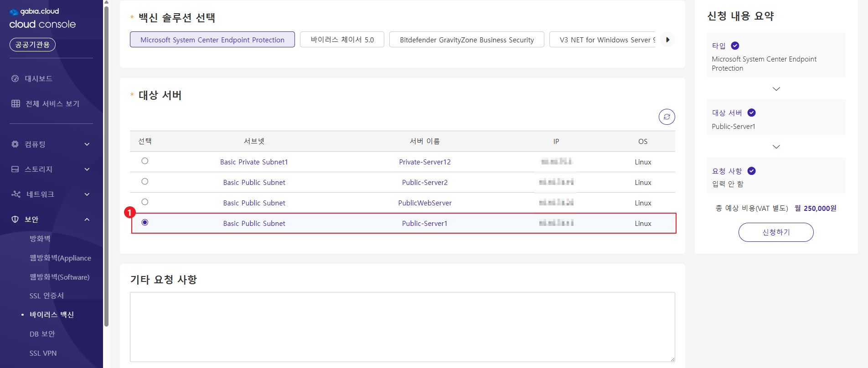The width and height of the screenshot is (868, 368).
Task: Open SSL VPN submenu item
Action: [x=43, y=353]
